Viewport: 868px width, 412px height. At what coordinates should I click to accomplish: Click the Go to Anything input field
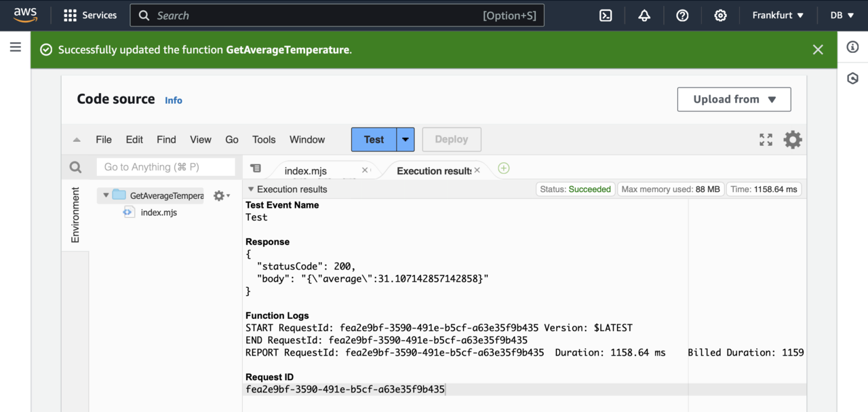tap(165, 167)
